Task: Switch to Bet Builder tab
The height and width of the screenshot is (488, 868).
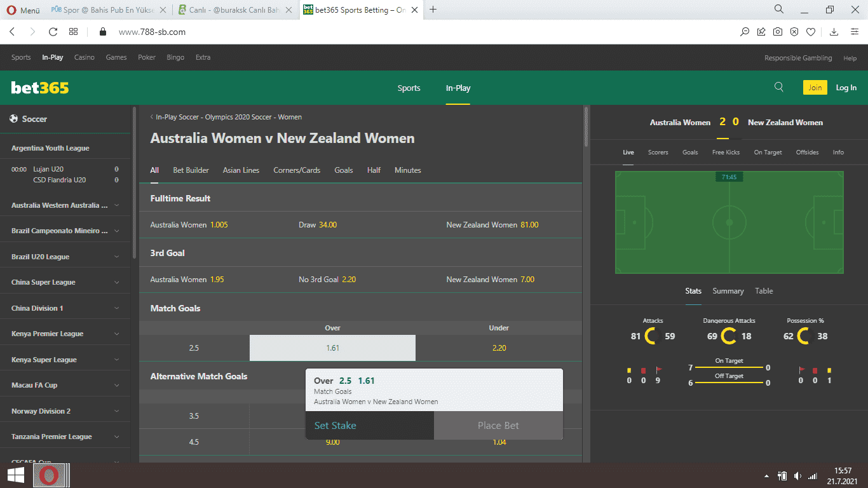Action: [191, 170]
